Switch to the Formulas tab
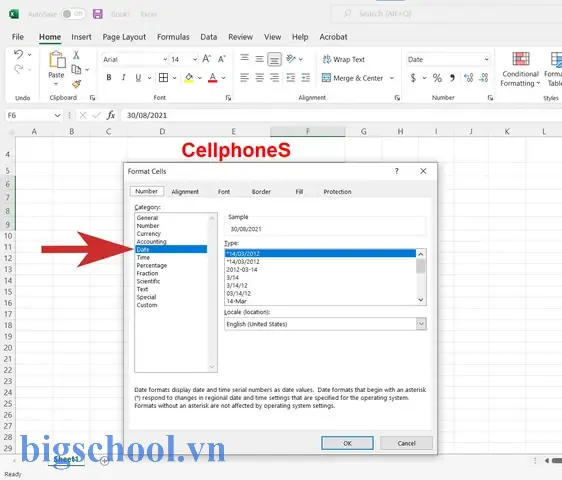The width and height of the screenshot is (562, 480). [173, 37]
